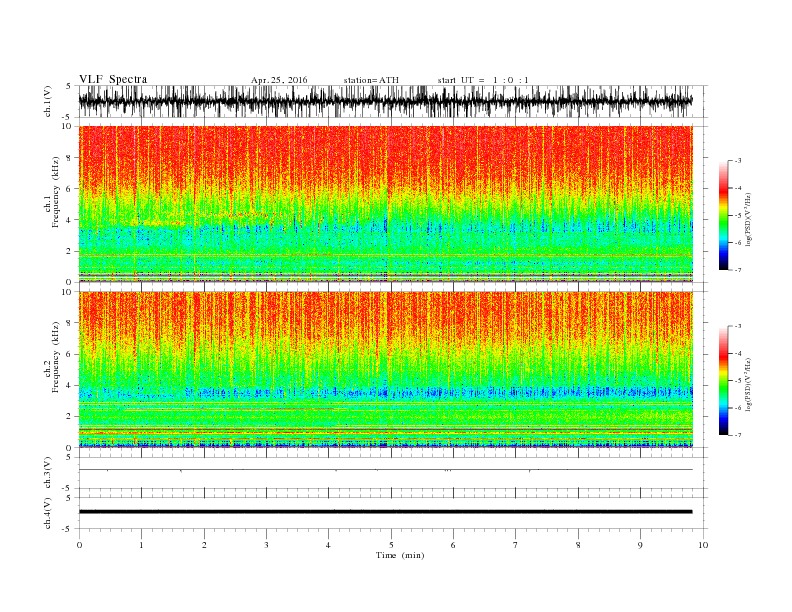Click inside the ch.2 spectrogram panel
Viewport: 792px width, 612px height.
(x=385, y=370)
